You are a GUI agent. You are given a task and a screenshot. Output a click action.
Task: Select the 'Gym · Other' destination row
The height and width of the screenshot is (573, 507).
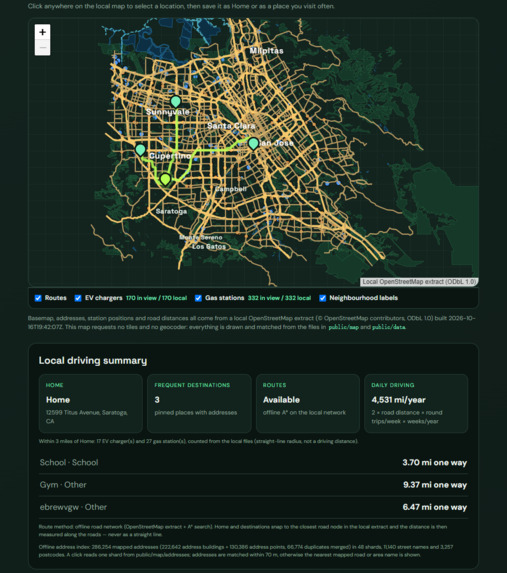[253, 485]
